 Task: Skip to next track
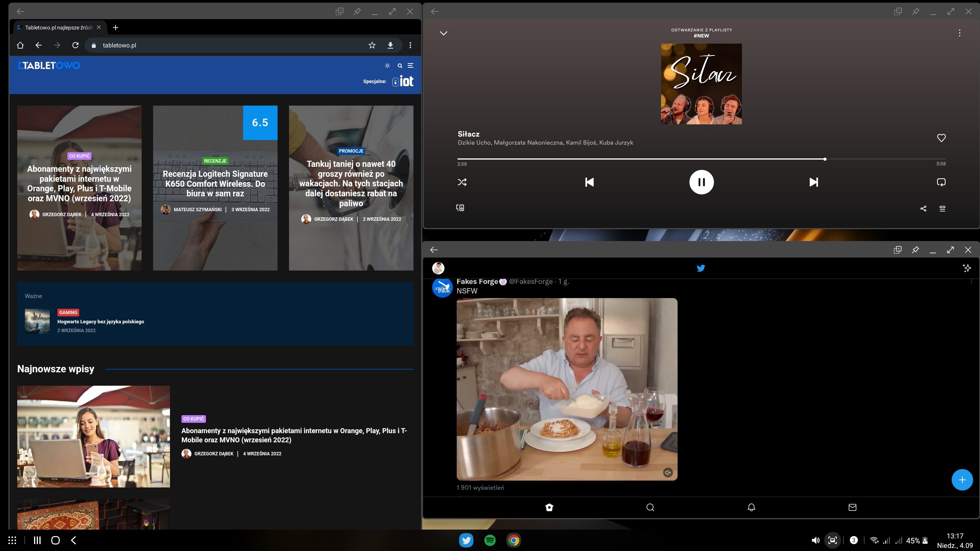coord(813,182)
